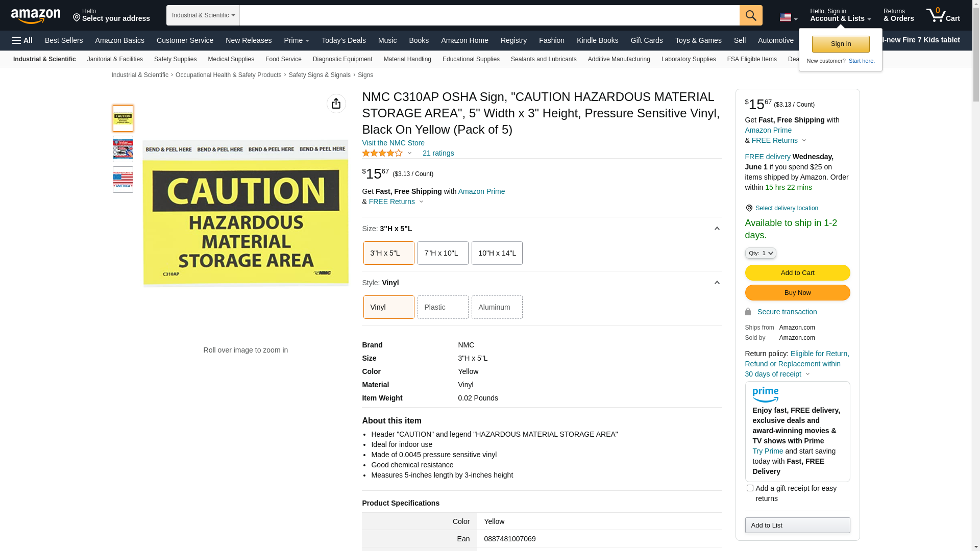
Task: Click the Add to Cart button
Action: 797,272
